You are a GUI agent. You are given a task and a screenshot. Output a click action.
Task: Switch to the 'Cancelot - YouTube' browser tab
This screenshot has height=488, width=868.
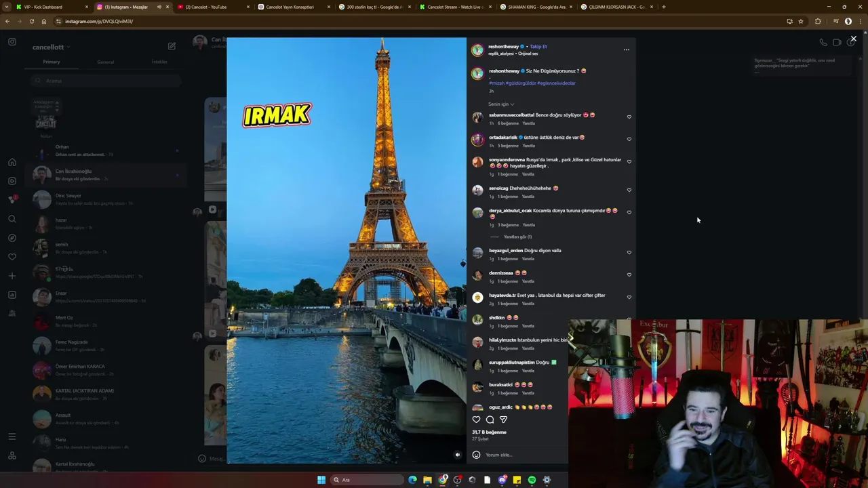213,7
